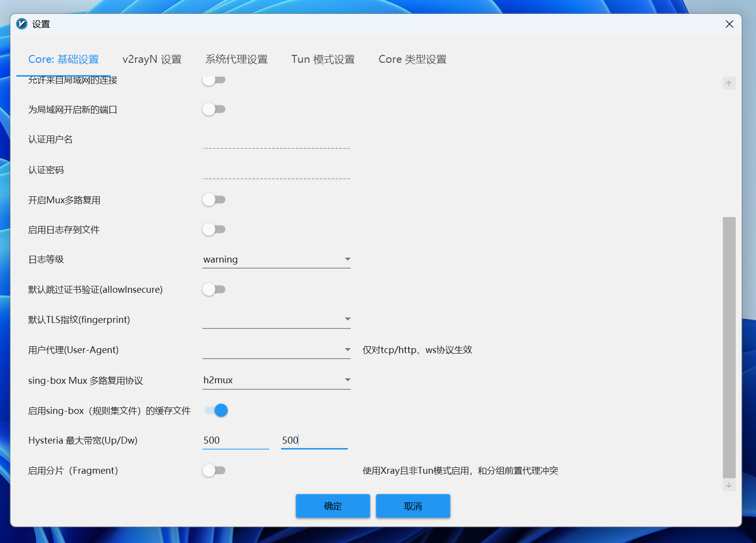Toggle 为局域网开启新的端口 switch
The width and height of the screenshot is (756, 543).
pyautogui.click(x=214, y=109)
